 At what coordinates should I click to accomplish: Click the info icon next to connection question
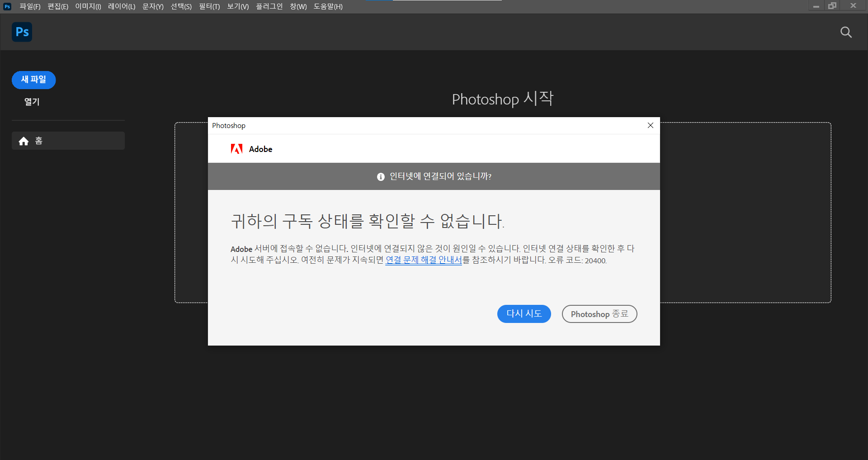click(380, 176)
